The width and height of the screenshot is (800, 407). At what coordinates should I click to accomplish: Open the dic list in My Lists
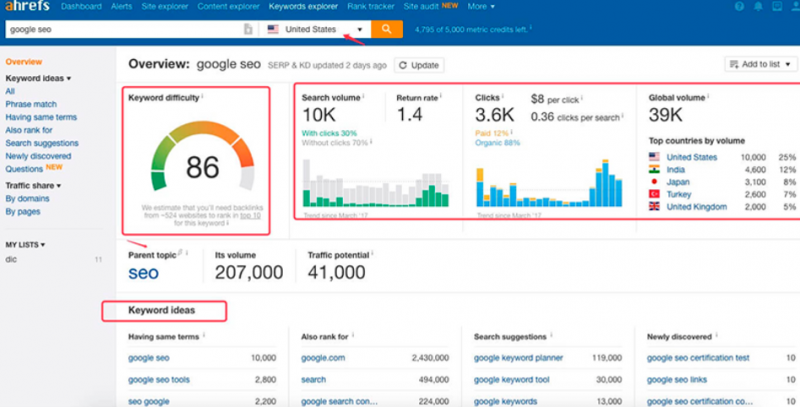(11, 259)
